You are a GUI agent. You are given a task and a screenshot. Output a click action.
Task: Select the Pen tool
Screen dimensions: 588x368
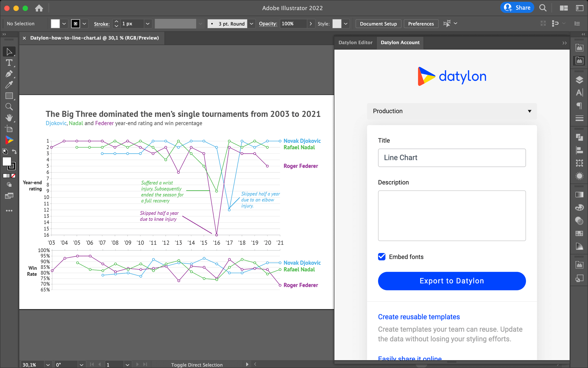(9, 74)
